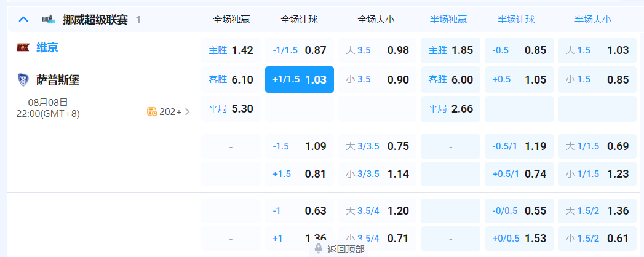Bet 半场独赢 平局 at 2.66
The width and height of the screenshot is (644, 257).
(x=450, y=109)
